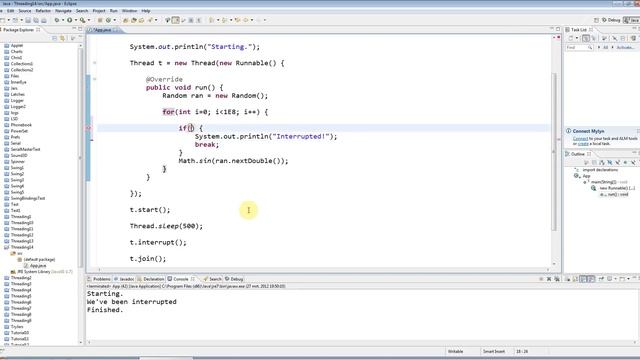
Task: Click the create local task link
Action: 583,144
